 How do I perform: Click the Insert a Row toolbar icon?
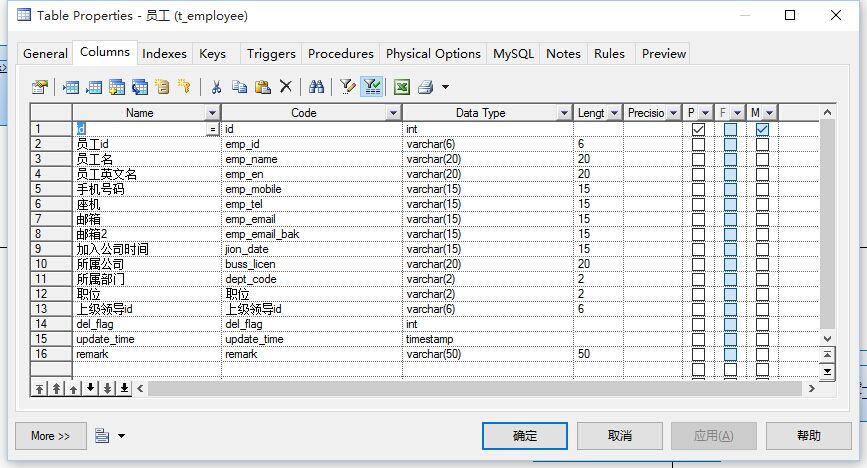pos(71,87)
